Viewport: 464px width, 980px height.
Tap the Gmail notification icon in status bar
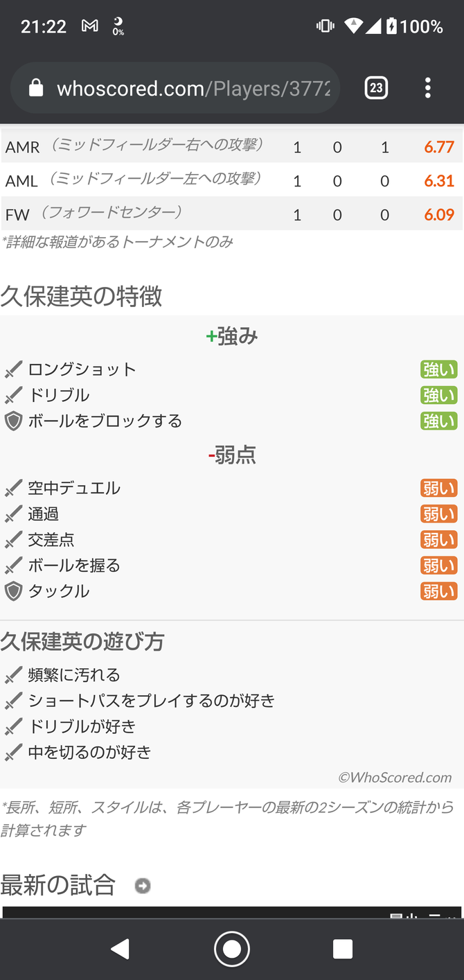coord(90,26)
